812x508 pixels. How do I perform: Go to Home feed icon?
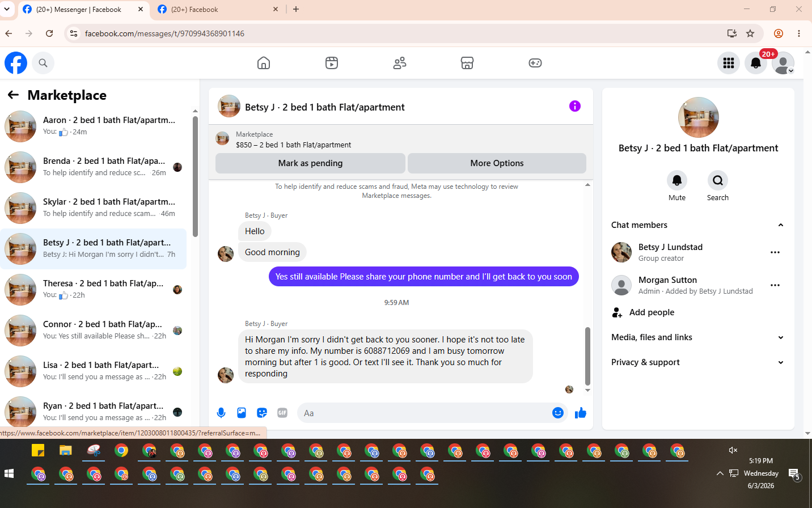264,63
